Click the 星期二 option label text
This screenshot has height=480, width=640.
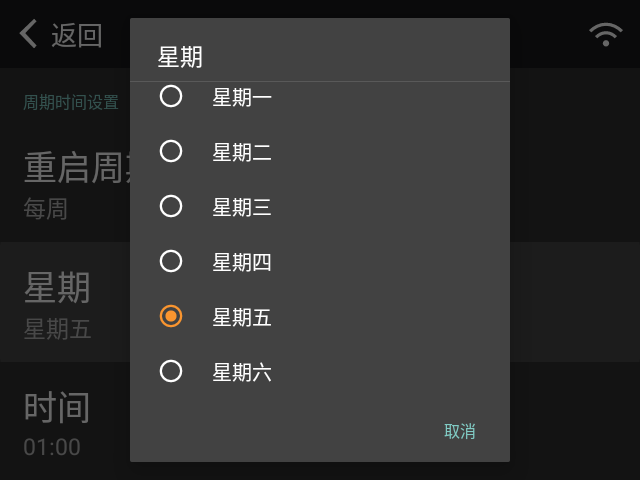(x=242, y=153)
